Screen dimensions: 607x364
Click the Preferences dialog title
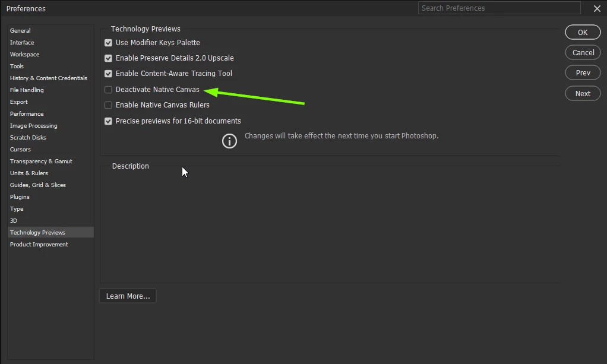[x=26, y=8]
